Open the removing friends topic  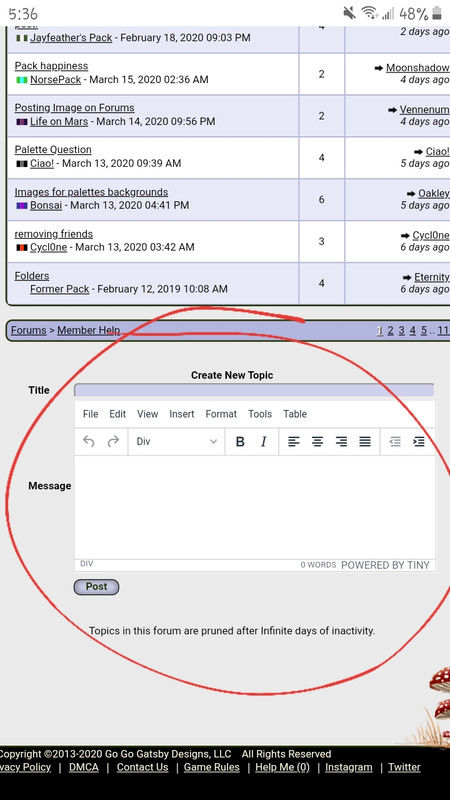(54, 234)
